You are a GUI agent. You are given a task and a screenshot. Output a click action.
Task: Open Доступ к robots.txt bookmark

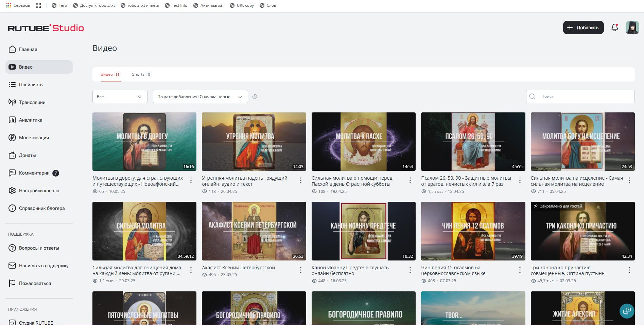[x=94, y=5]
